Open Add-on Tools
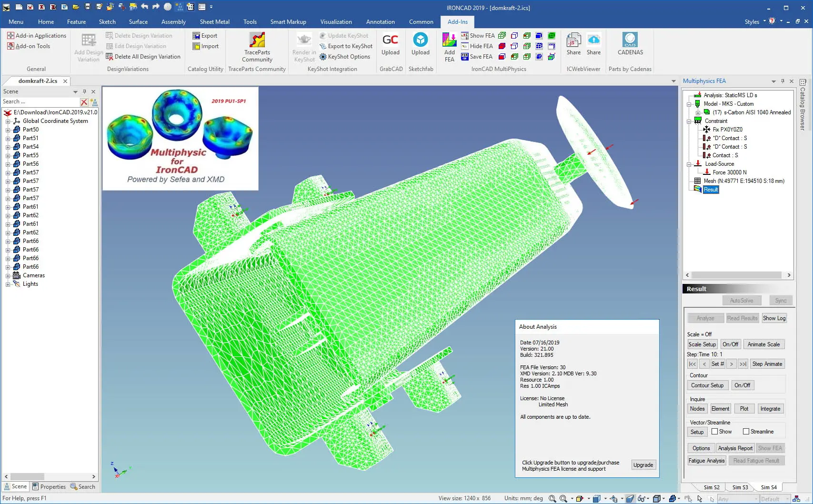Image resolution: width=813 pixels, height=504 pixels. pyautogui.click(x=29, y=46)
